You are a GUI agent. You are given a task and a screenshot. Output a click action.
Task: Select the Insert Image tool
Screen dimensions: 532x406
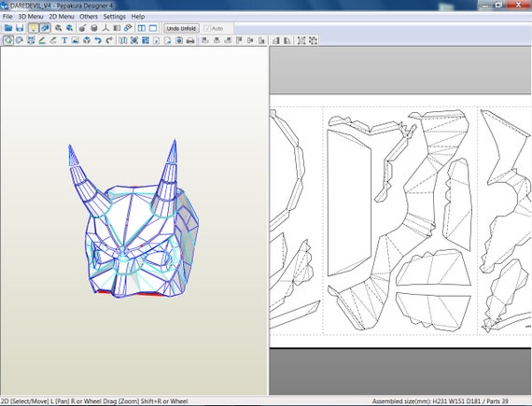[x=76, y=40]
